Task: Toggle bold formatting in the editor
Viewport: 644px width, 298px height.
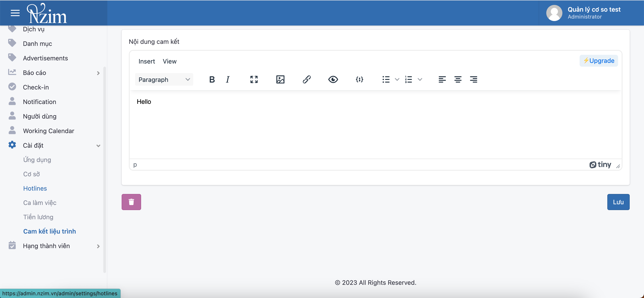Action: 212,80
